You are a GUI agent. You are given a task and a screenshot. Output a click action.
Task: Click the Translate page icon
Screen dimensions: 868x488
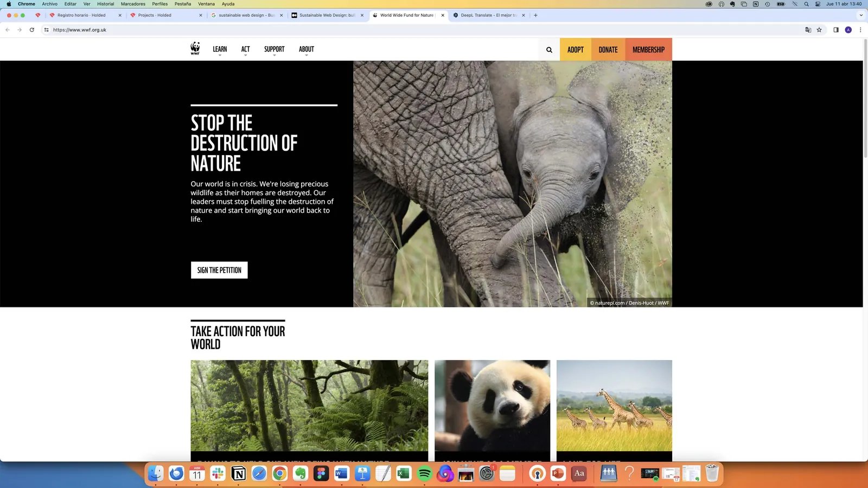[x=808, y=30]
